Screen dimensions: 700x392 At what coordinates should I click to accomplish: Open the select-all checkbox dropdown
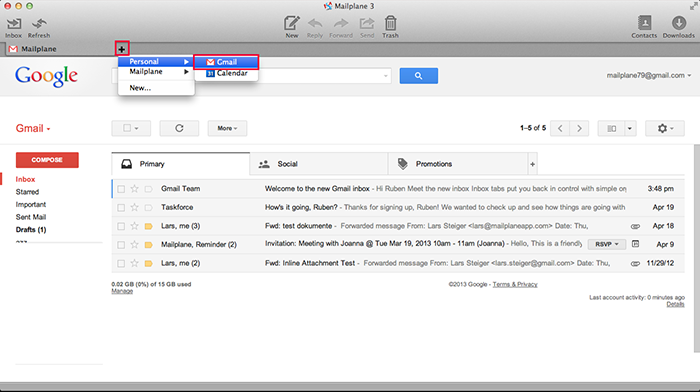[x=131, y=128]
